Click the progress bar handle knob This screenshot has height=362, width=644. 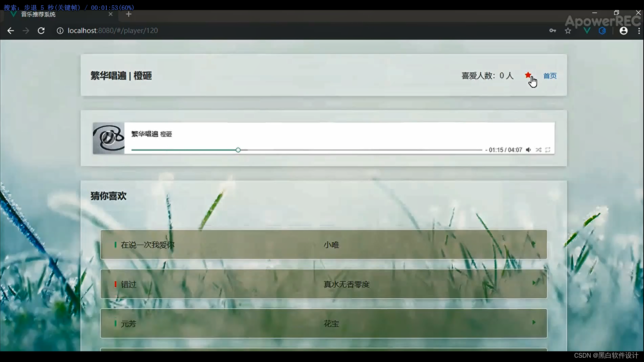click(x=238, y=150)
